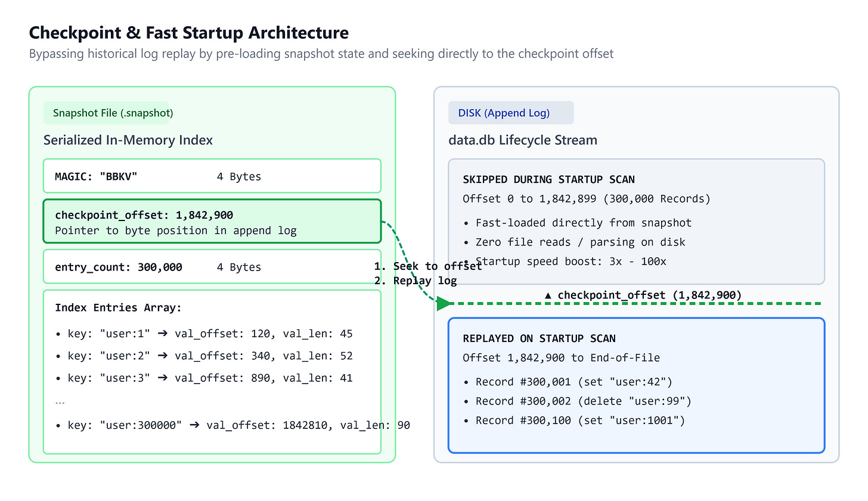Image resolution: width=868 pixels, height=501 pixels.
Task: Click the '▲ checkpoint_offset (1,842,900)' marker label
Action: pos(643,295)
